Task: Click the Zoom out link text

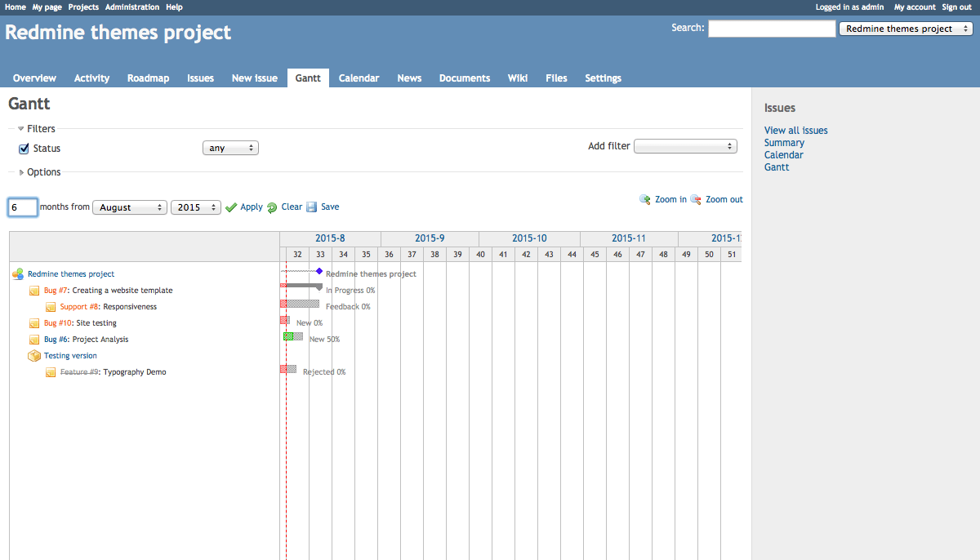Action: (724, 199)
